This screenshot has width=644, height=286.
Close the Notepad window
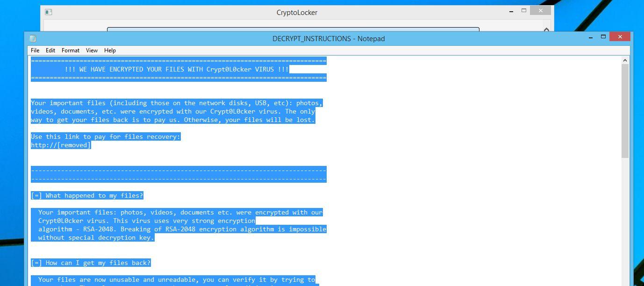pos(620,37)
